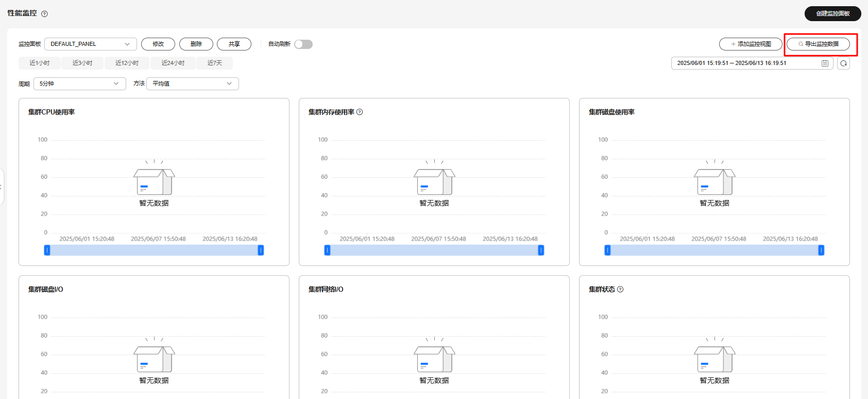Click the empty-box icon in 集群网络I/O chart
868x399 pixels.
(434, 355)
